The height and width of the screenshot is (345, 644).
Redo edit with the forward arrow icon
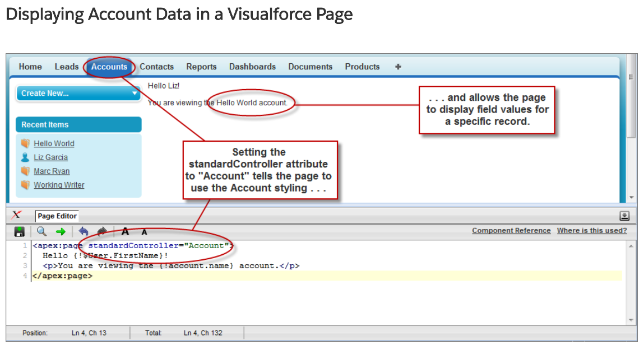pyautogui.click(x=102, y=231)
